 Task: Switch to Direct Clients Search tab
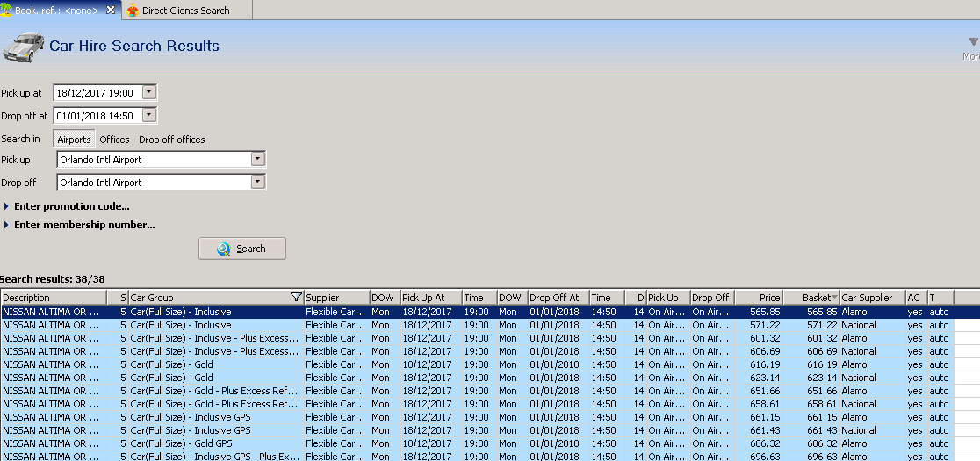(x=186, y=11)
